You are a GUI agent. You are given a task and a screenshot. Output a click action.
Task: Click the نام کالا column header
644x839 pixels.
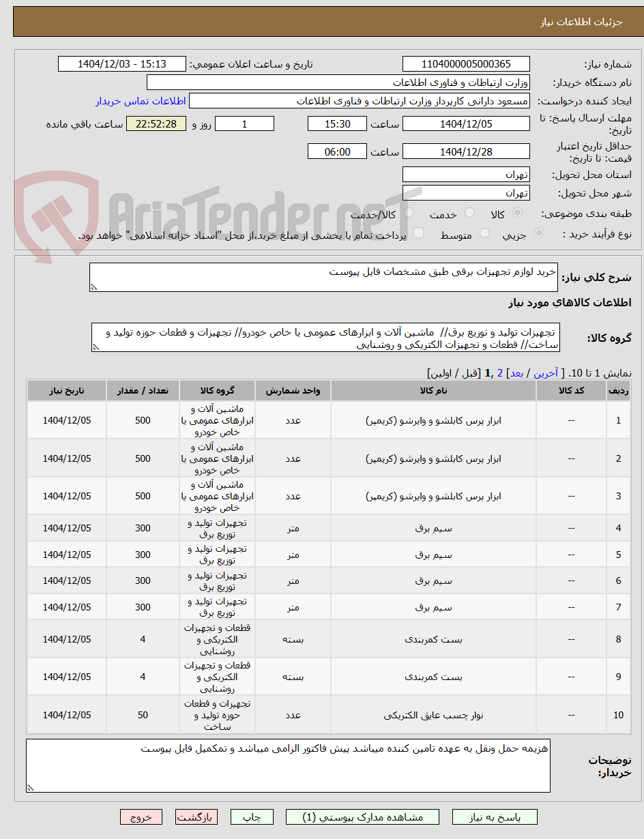click(434, 390)
